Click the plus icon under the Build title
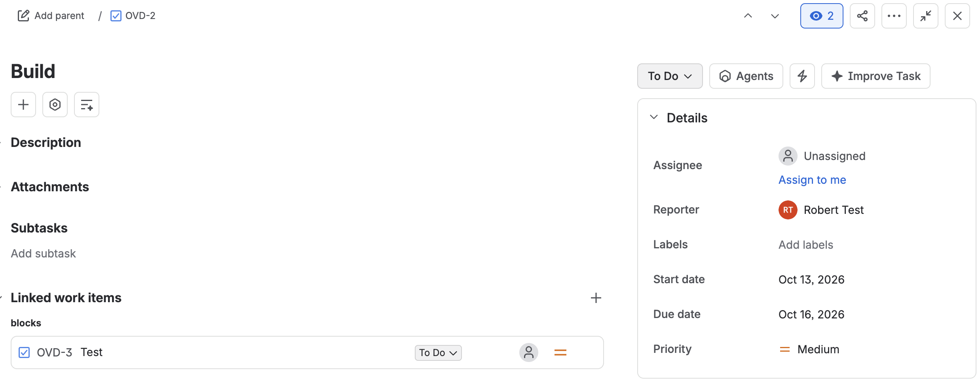 coord(23,105)
